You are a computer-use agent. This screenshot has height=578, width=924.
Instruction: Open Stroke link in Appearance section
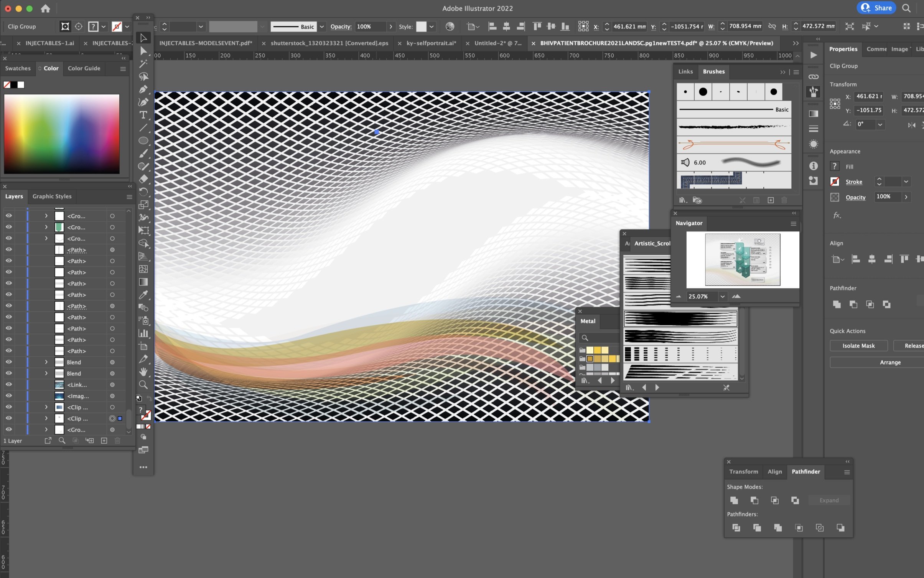pos(854,182)
